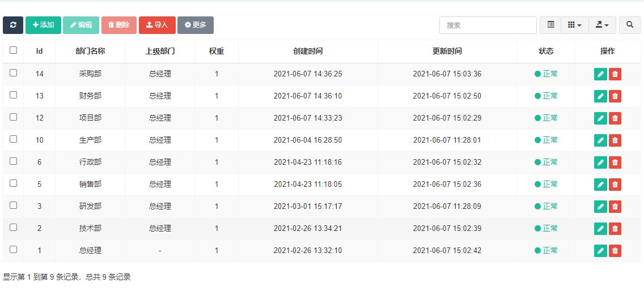Toggle the card view list icon
Screen dimensions: 644x291
click(550, 25)
